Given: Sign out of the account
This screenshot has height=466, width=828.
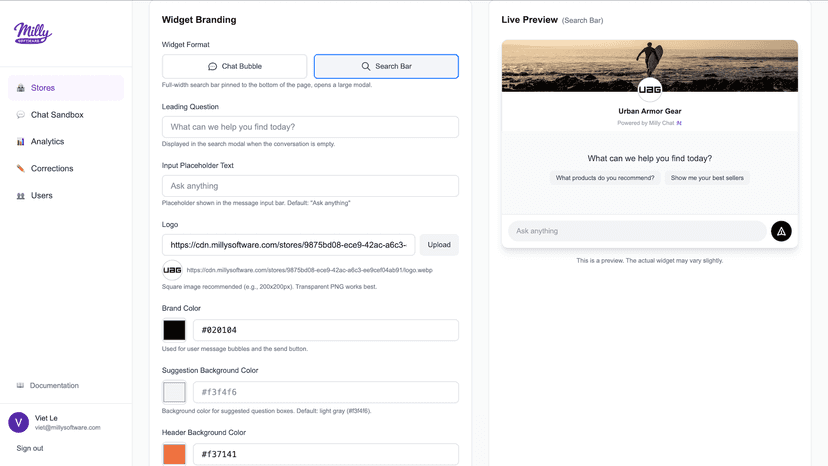Looking at the screenshot, I should pyautogui.click(x=30, y=448).
